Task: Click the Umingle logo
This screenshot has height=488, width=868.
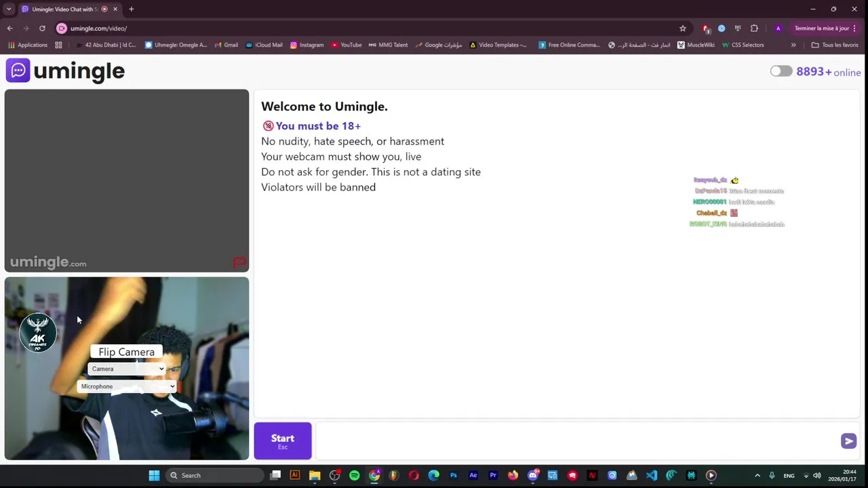Action: 66,70
